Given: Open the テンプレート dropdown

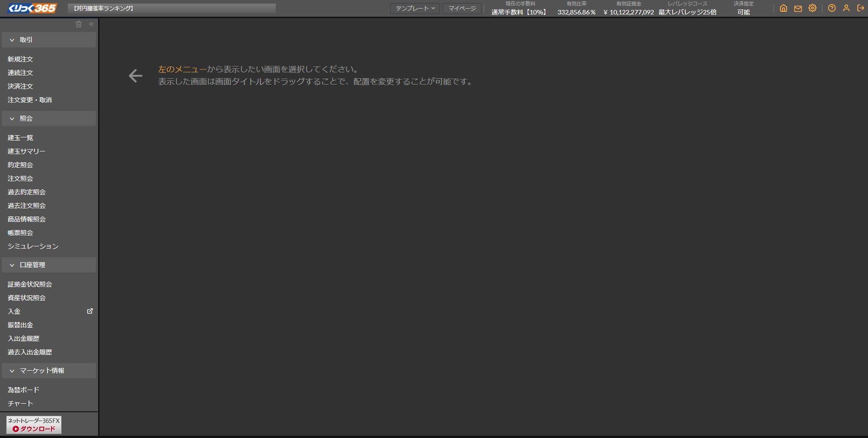Looking at the screenshot, I should 415,8.
